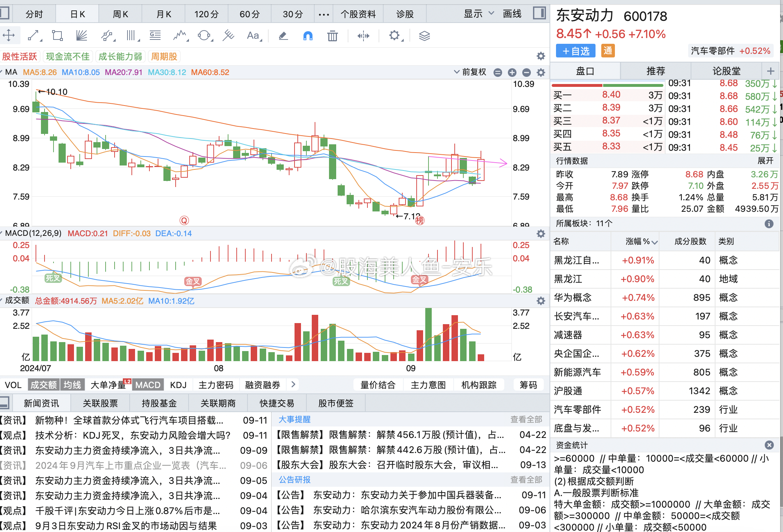The height and width of the screenshot is (532, 783).
Task: Expand 行情数据 with 展开
Action: (765, 160)
